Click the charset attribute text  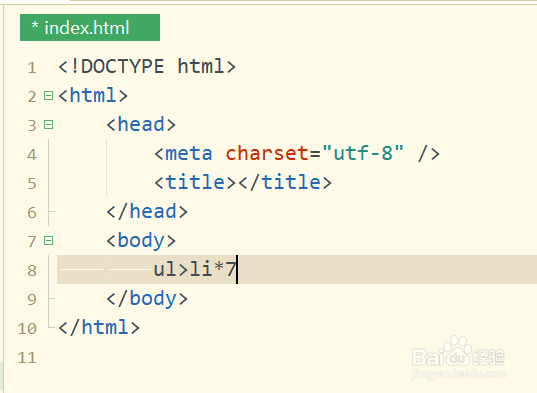click(x=267, y=153)
